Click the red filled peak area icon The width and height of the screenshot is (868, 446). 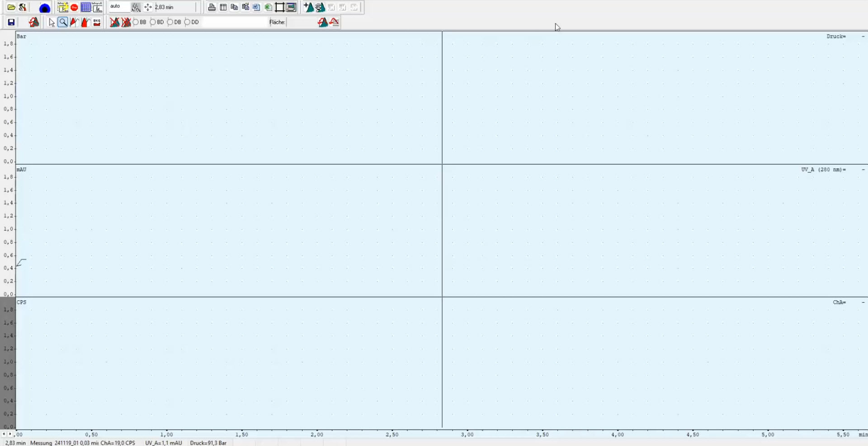pos(85,22)
